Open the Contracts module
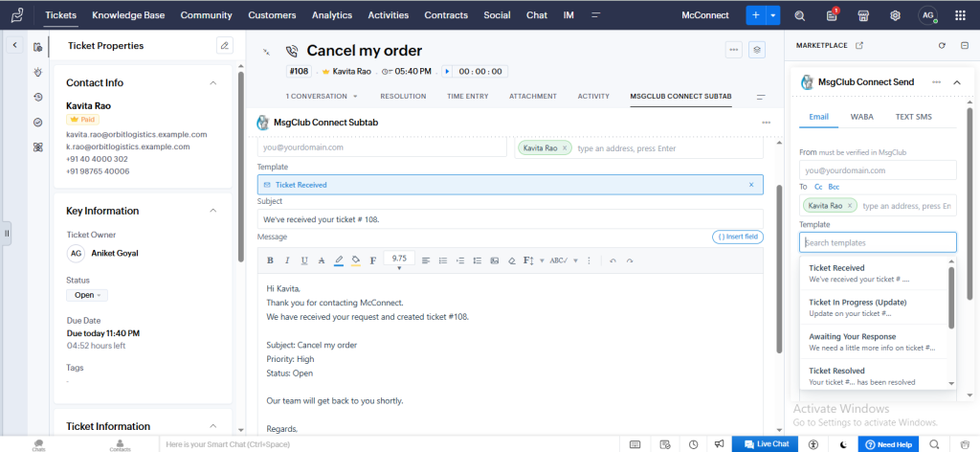 click(446, 15)
